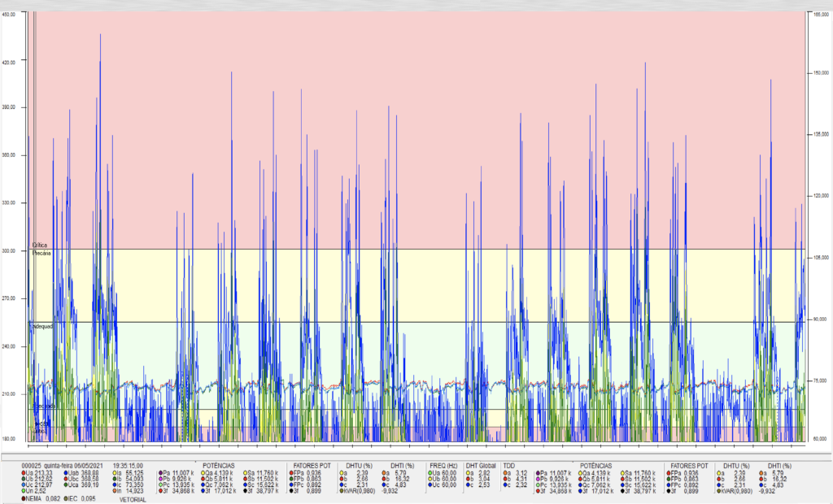Click the NEMA 0,082 unbalance indicator
The image size is (833, 504).
[x=24, y=498]
